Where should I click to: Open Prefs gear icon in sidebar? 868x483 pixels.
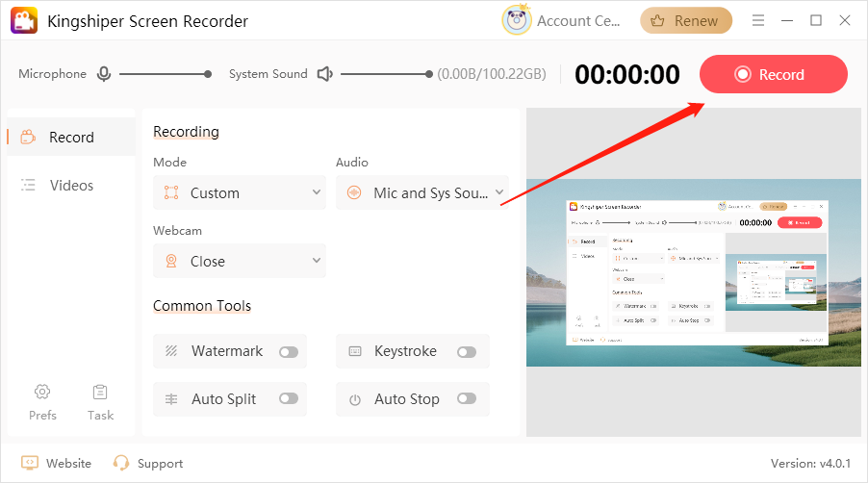pos(42,392)
